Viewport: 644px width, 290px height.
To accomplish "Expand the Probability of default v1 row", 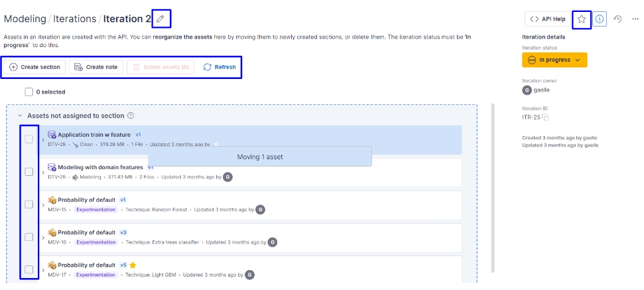I will [43, 204].
